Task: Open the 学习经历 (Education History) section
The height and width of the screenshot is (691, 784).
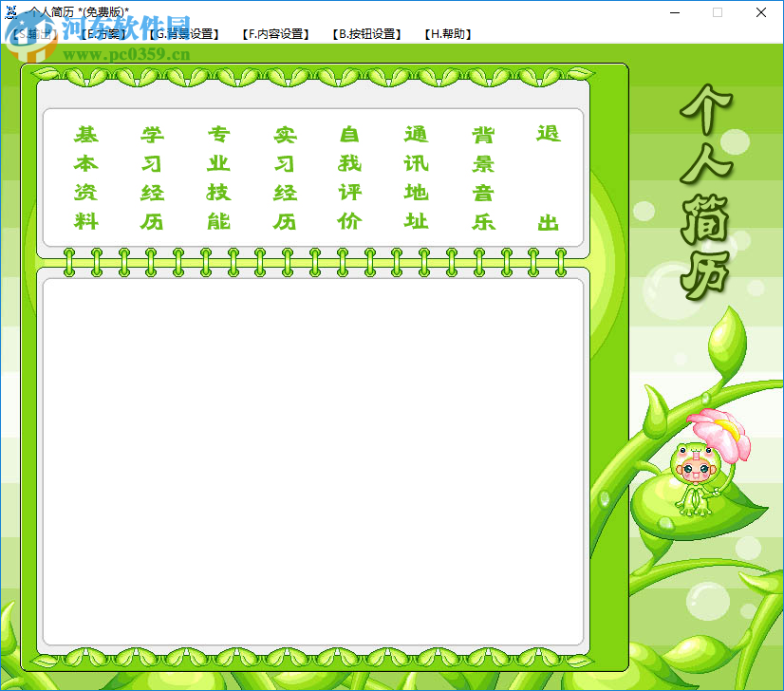Action: pos(151,177)
